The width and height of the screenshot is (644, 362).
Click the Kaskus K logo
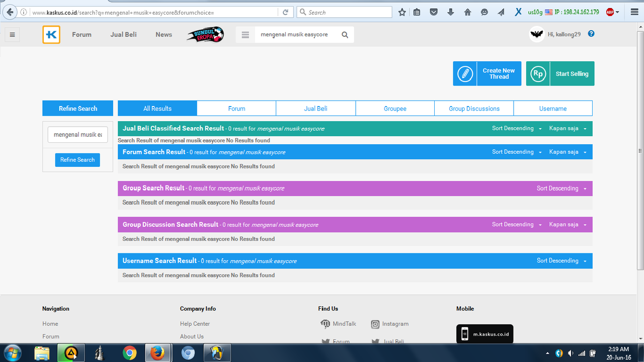pos(51,35)
